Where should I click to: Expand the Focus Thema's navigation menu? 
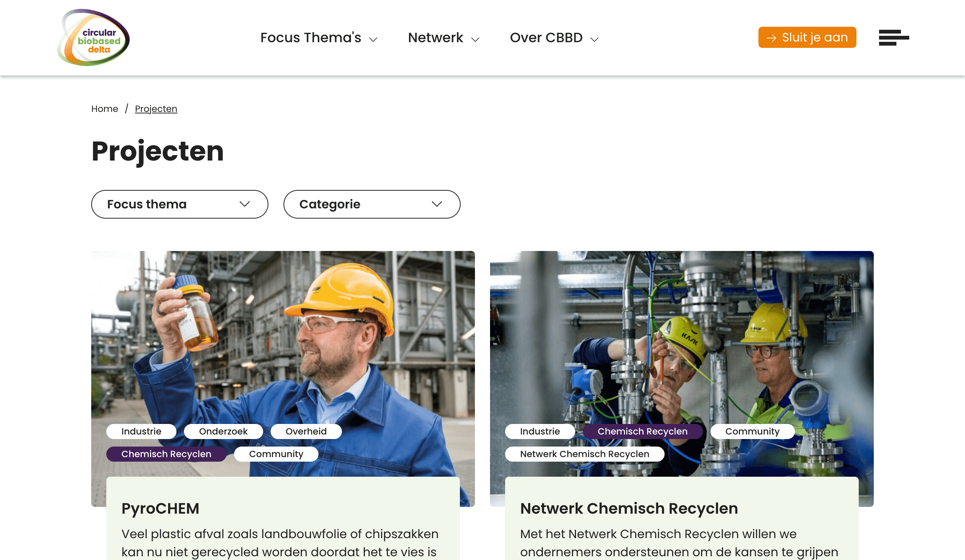319,38
